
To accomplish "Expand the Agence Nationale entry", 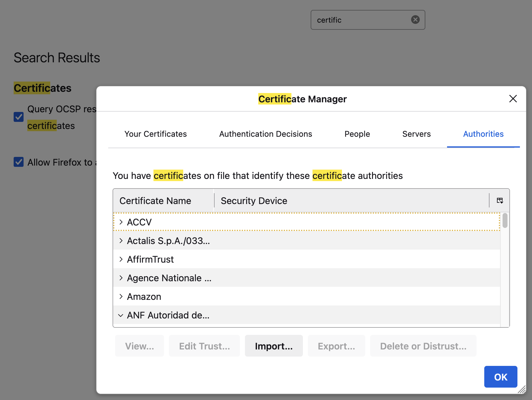I will point(121,278).
